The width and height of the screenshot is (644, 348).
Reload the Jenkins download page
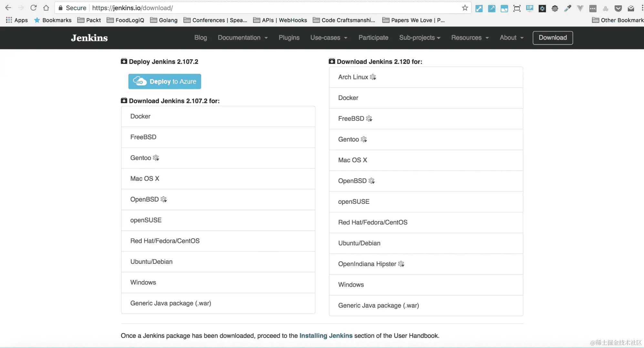coord(34,8)
